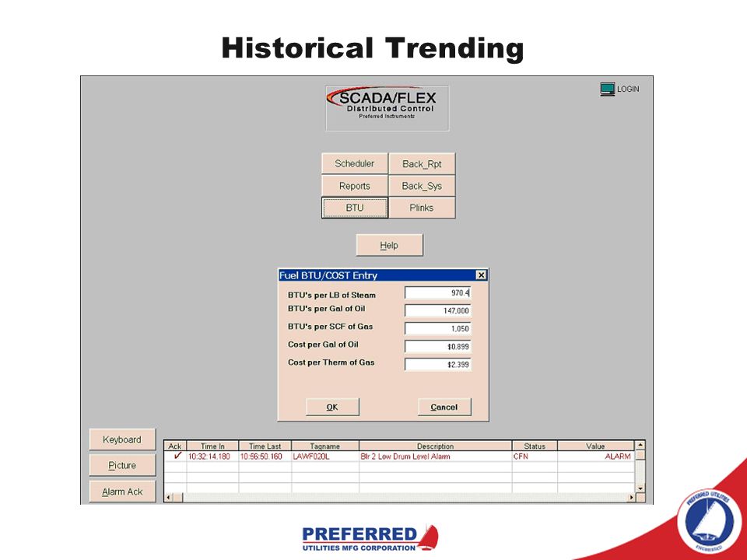Click the SCADA/FLEX Distributed Control logo
Viewport: 747px width, 560px height.
coord(387,107)
